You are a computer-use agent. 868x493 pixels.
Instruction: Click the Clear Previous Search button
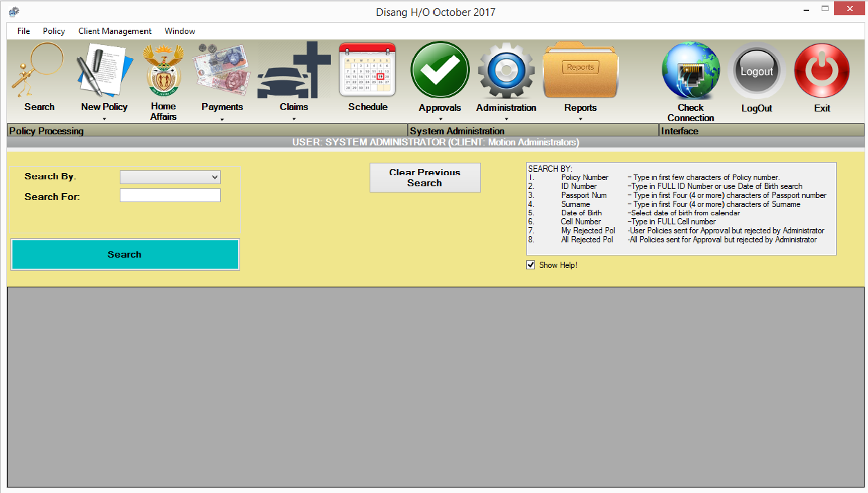point(424,177)
